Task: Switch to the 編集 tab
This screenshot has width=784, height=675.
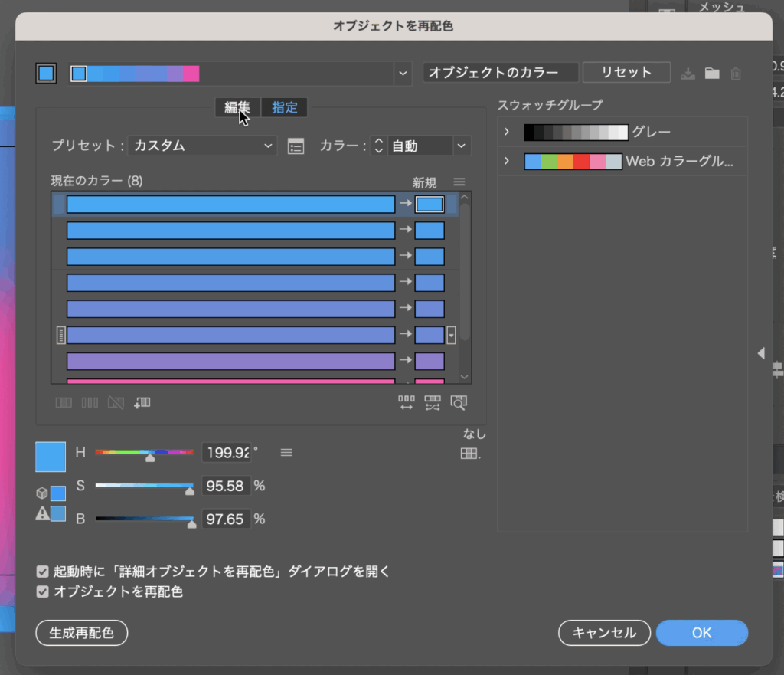Action: tap(237, 108)
